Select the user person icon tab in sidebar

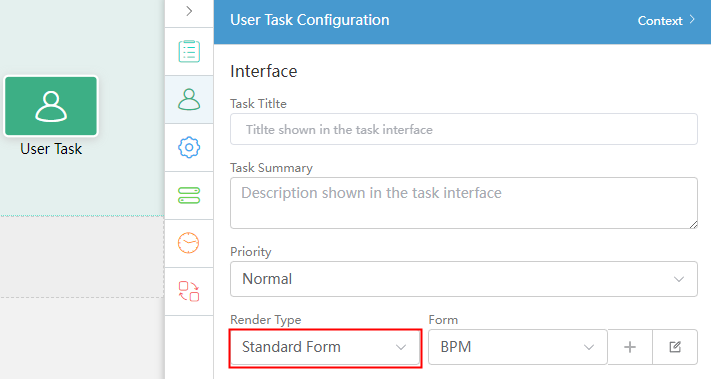pos(189,99)
